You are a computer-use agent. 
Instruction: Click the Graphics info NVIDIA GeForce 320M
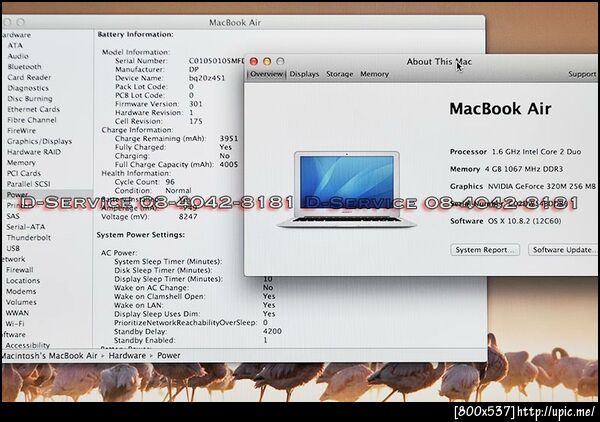point(542,186)
